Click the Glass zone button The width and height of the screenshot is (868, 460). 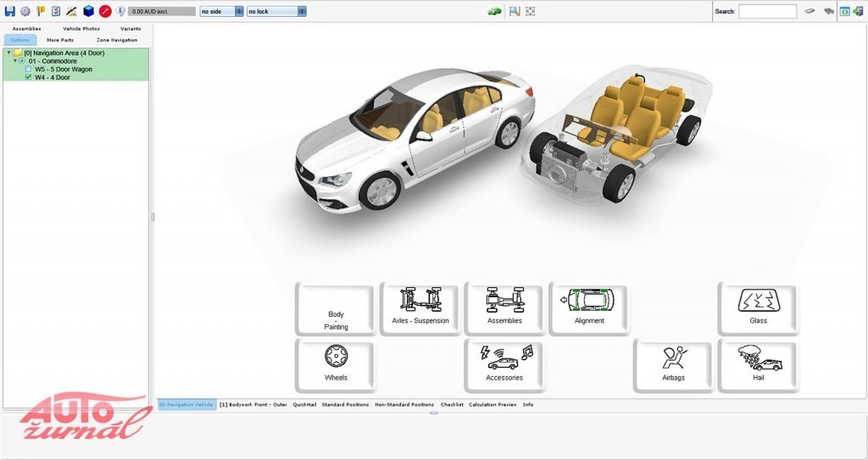(758, 308)
